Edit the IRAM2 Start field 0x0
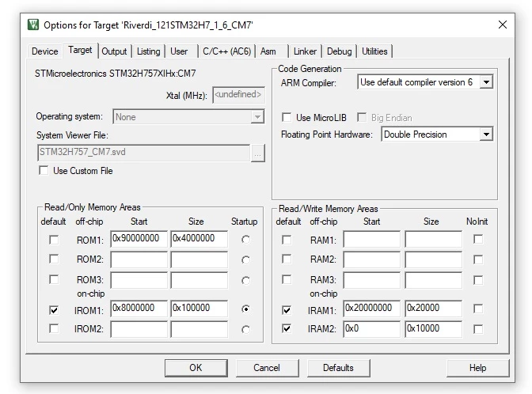 [371, 329]
